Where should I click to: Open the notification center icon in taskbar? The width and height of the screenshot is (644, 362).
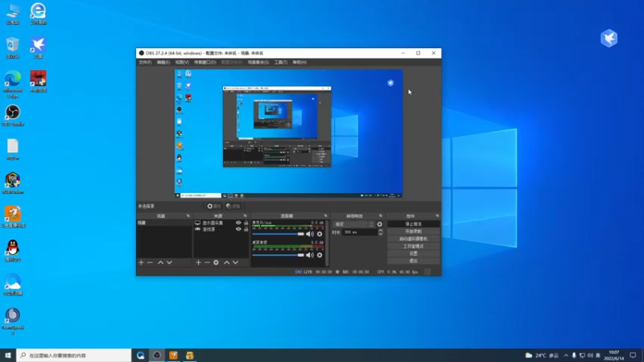pyautogui.click(x=633, y=356)
